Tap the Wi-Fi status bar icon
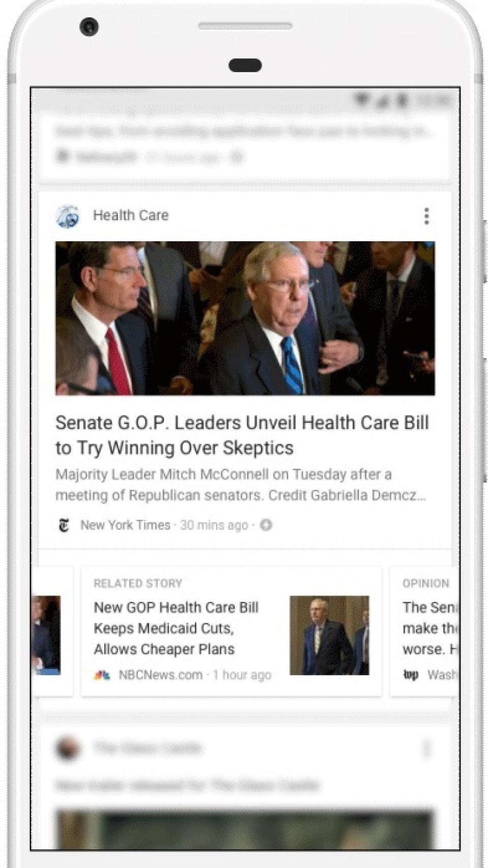Screen dimensions: 488x868 pos(361,100)
